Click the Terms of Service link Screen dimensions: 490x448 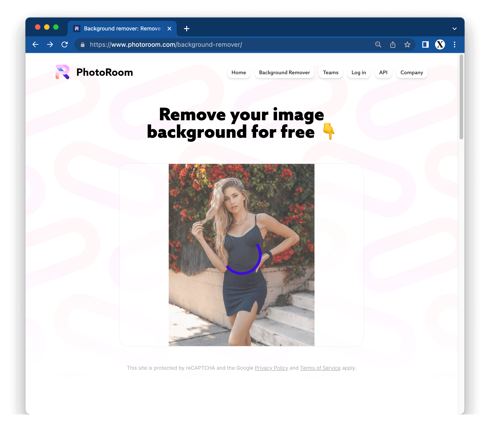point(320,368)
